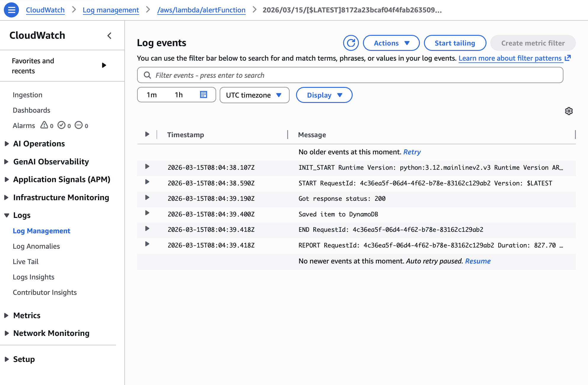Click Retry for older events

coord(412,152)
